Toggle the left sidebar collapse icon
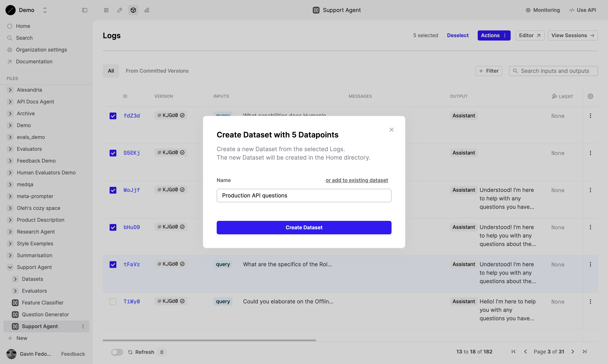 pyautogui.click(x=85, y=10)
